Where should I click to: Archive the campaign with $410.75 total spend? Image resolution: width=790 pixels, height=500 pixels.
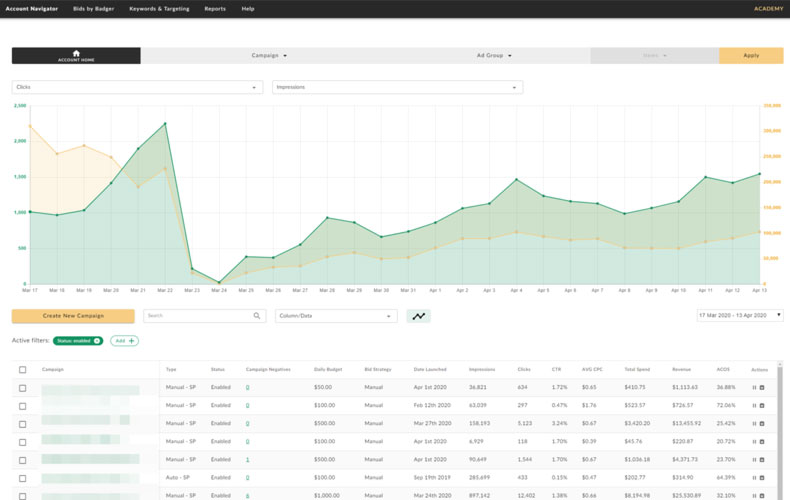(762, 388)
